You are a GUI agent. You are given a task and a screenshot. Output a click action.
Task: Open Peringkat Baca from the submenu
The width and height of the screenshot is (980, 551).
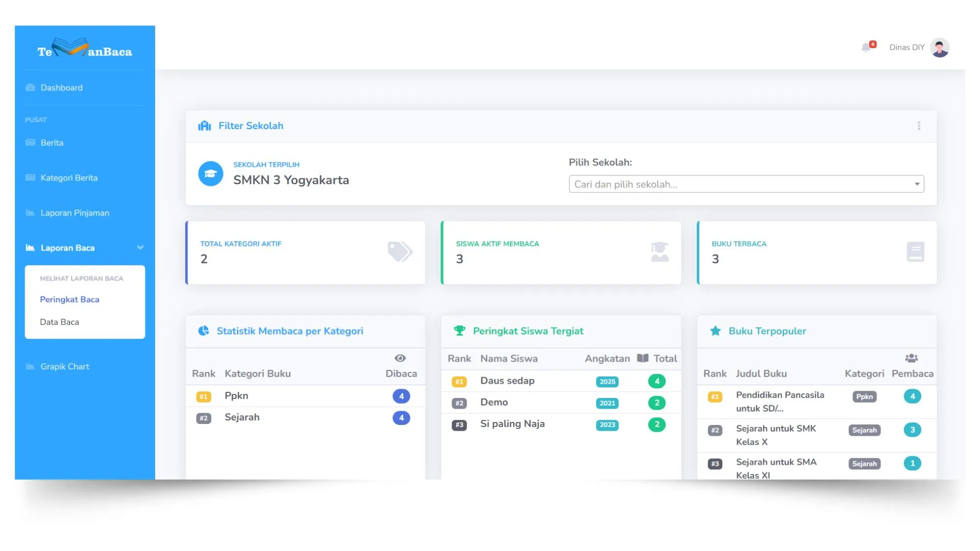70,299
